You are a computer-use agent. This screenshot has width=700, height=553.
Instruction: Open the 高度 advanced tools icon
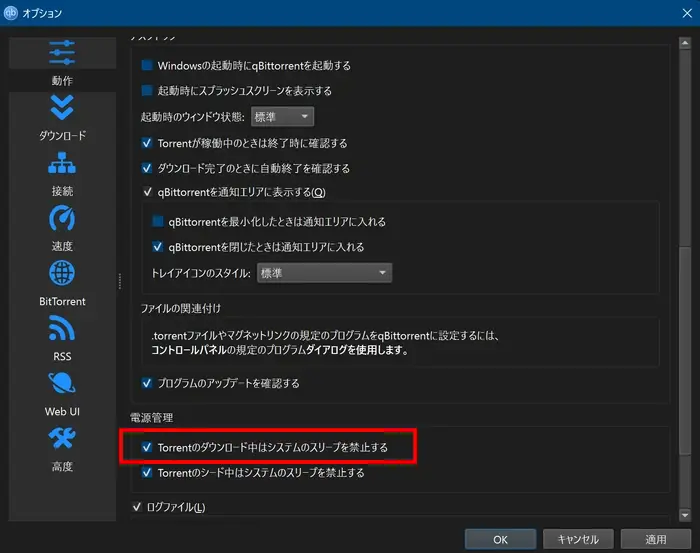pos(62,438)
